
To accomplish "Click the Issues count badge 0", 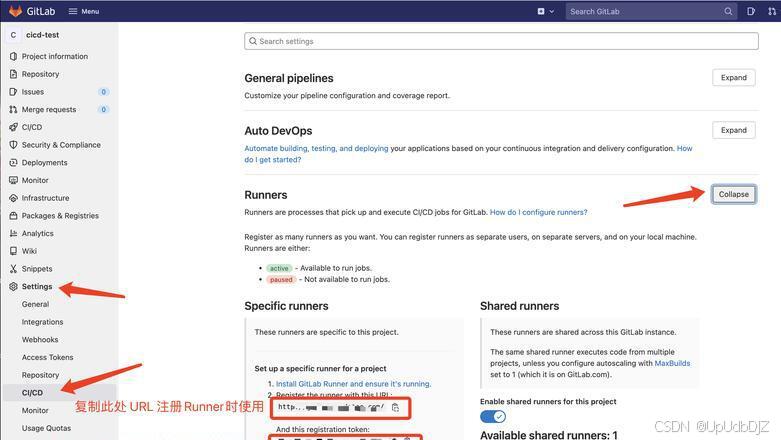I will pyautogui.click(x=103, y=92).
